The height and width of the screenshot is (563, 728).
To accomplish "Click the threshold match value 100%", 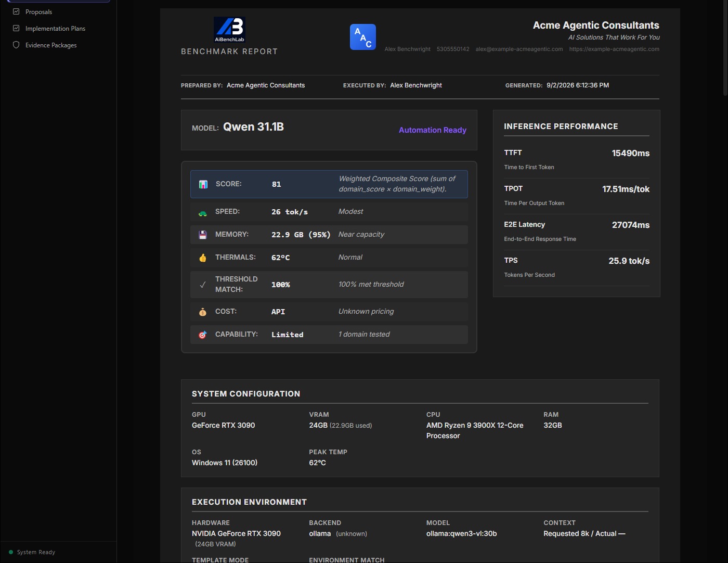I will click(x=281, y=285).
